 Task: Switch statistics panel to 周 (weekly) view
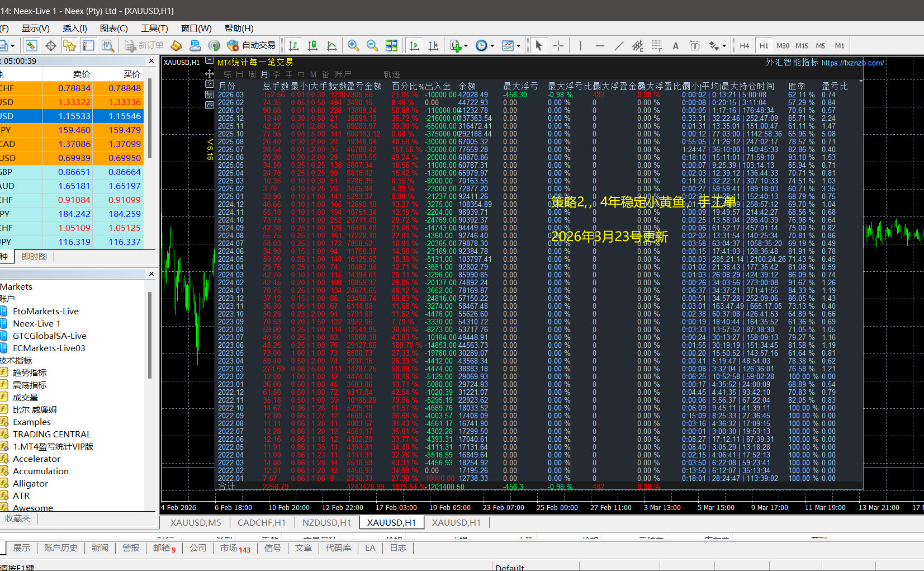(x=252, y=74)
